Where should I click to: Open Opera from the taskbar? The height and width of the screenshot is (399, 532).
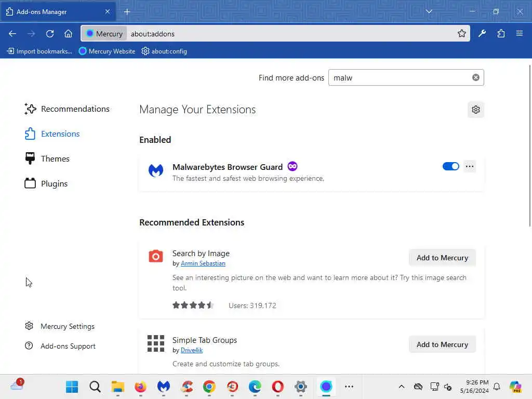pyautogui.click(x=277, y=387)
